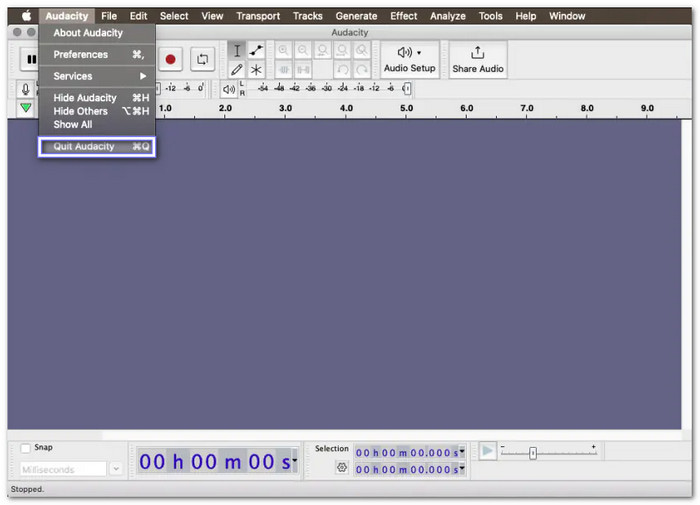Click the Share Audio button
The height and width of the screenshot is (505, 700).
478,59
